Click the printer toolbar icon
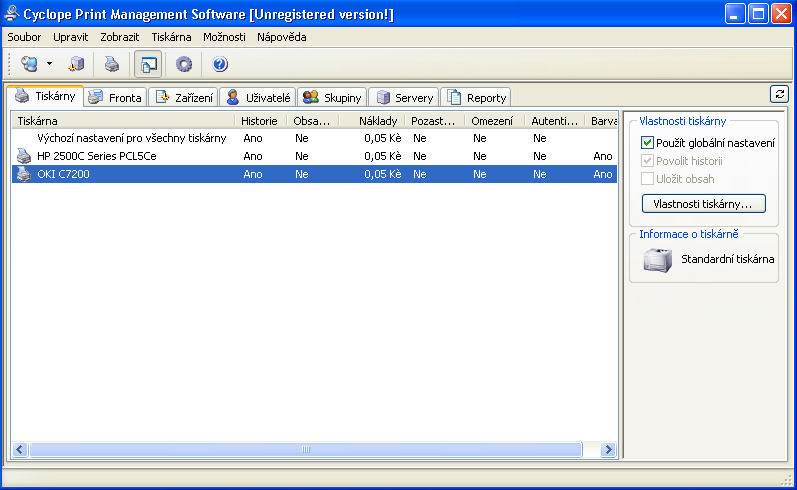 click(x=111, y=64)
